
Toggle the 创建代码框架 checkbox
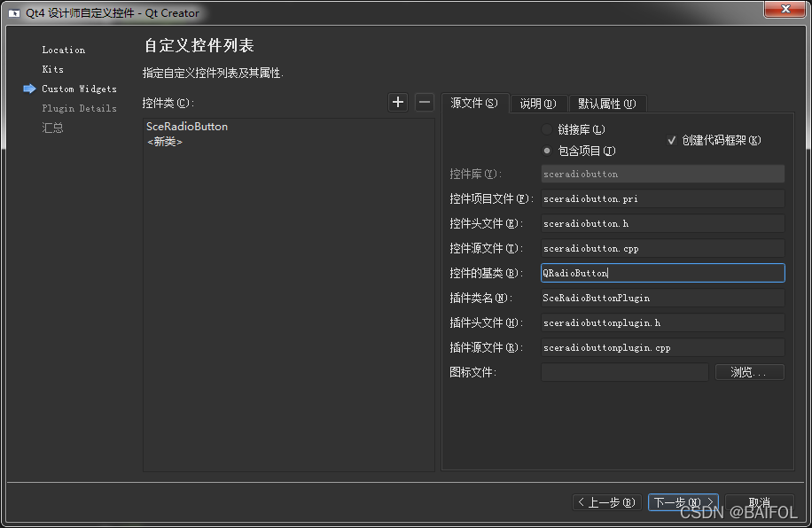672,140
